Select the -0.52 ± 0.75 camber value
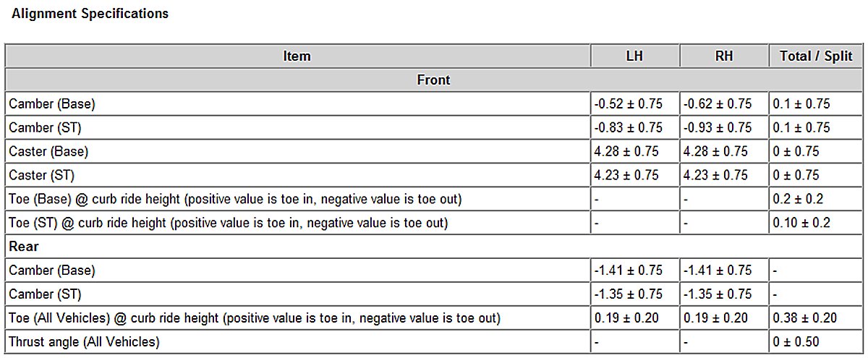 (628, 104)
